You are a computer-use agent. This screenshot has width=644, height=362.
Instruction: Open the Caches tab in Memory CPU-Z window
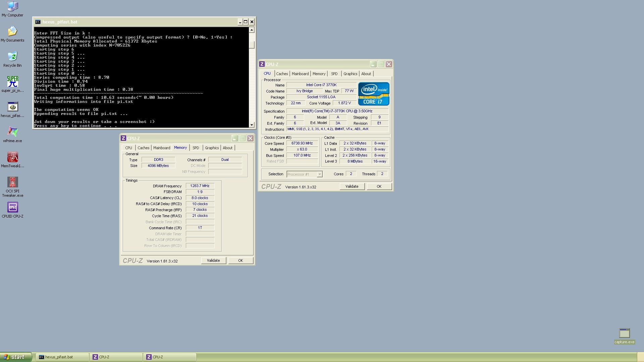(x=144, y=148)
